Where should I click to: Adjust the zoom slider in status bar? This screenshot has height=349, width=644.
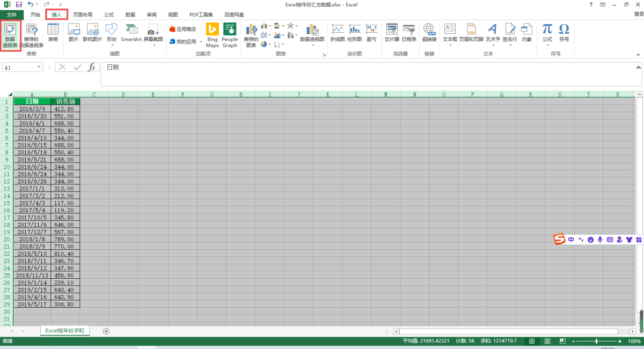coord(596,341)
